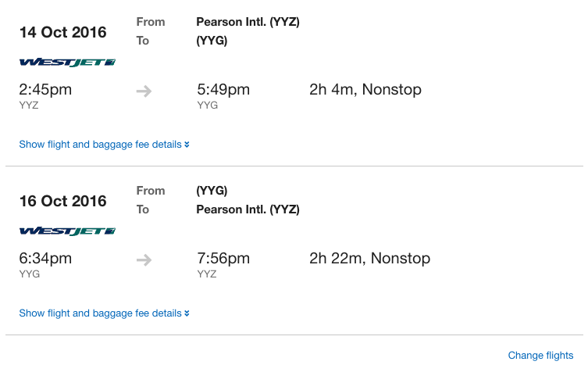Click the WestJet logo on the 16 Oct flight

point(67,231)
